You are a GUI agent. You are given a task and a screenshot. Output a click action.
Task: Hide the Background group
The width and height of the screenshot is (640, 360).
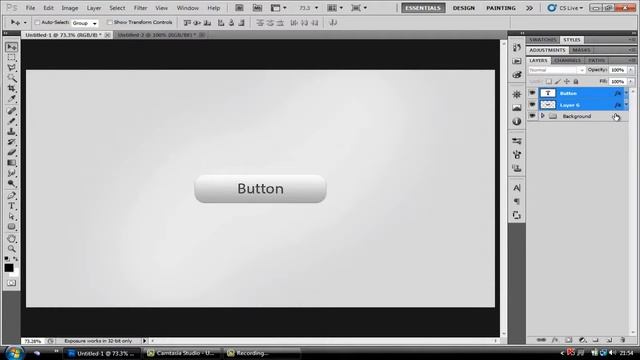coord(532,116)
